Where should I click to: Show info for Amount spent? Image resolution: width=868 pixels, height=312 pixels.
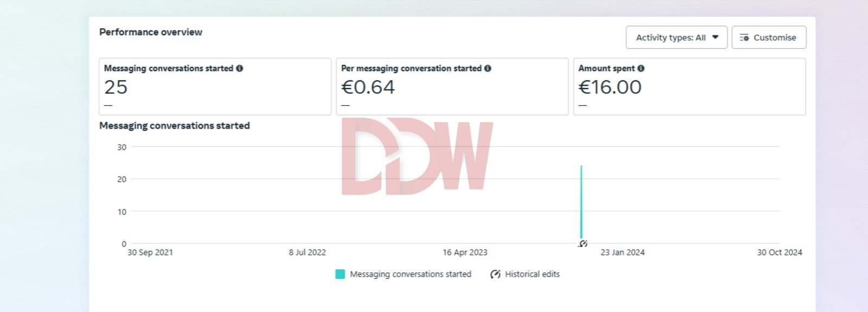pos(641,68)
